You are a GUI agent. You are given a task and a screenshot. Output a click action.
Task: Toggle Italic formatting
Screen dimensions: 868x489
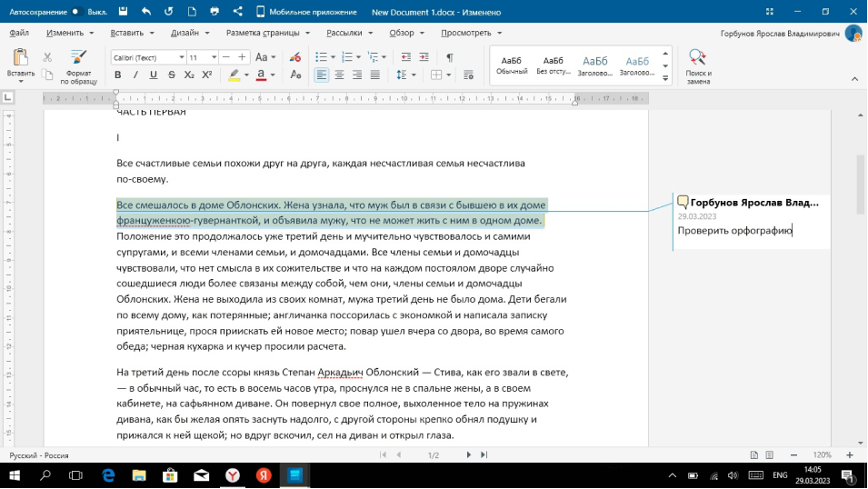(x=135, y=75)
